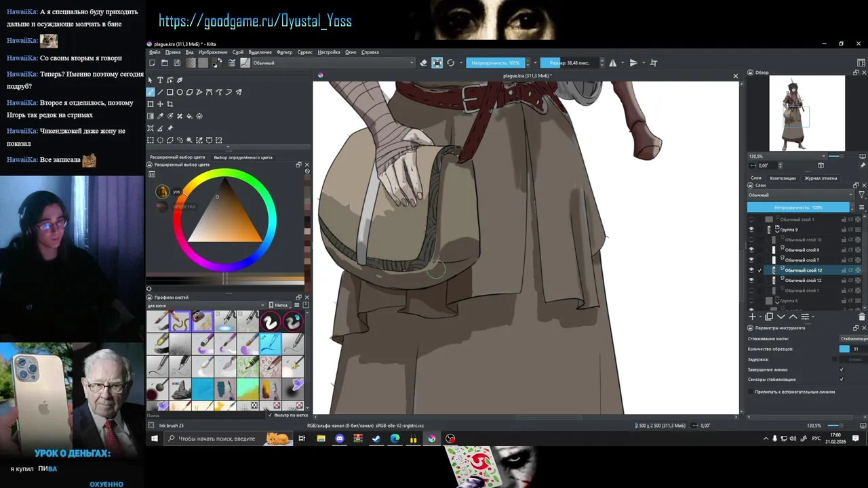868x488 pixels.
Task: Click the reload brush preset icon
Action: click(450, 63)
